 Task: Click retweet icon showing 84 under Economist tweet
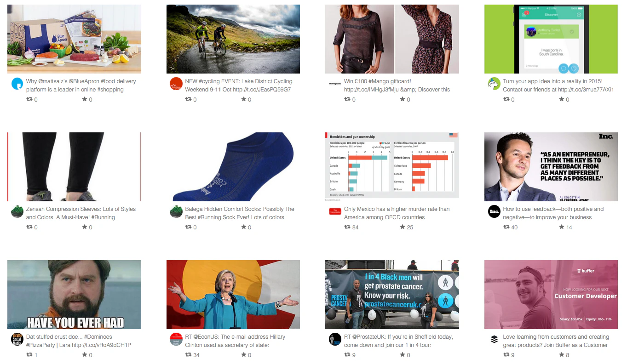[x=347, y=227]
